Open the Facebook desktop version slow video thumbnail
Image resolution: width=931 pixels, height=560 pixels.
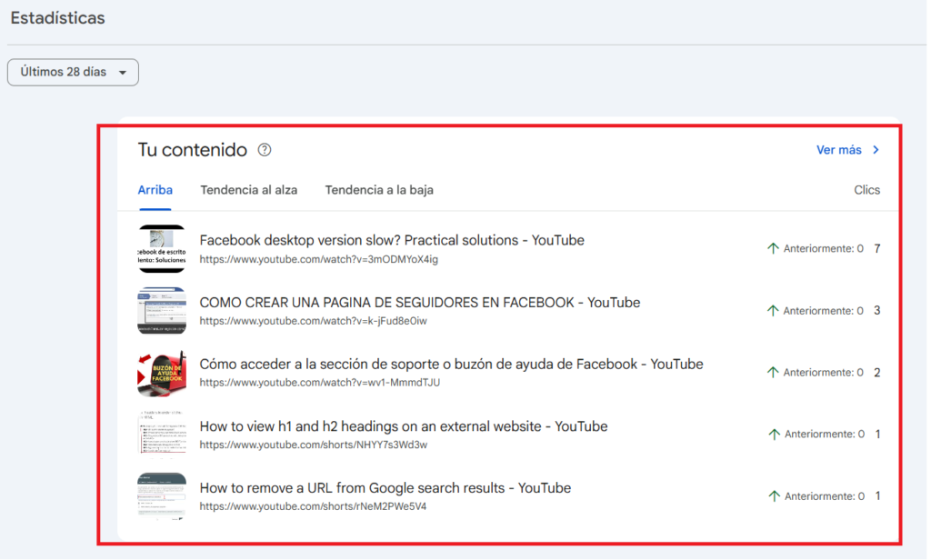pos(162,249)
